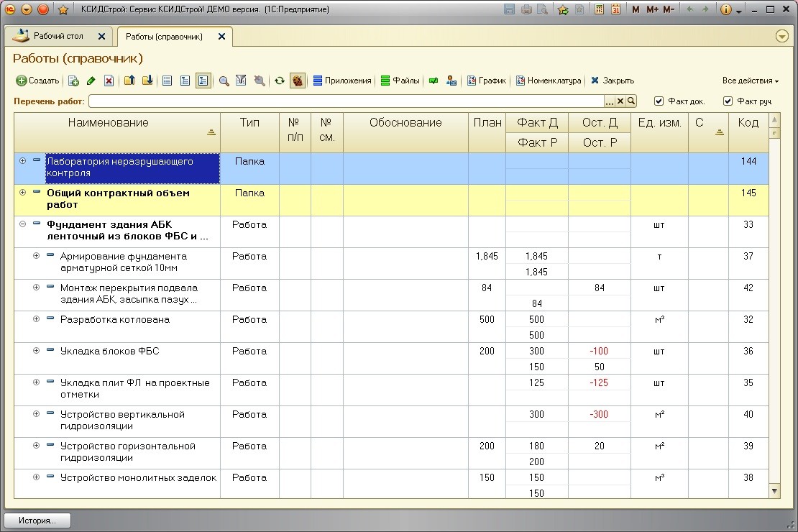
Task: Click the table's vertical scrollbar down arrow
Action: coord(774,490)
